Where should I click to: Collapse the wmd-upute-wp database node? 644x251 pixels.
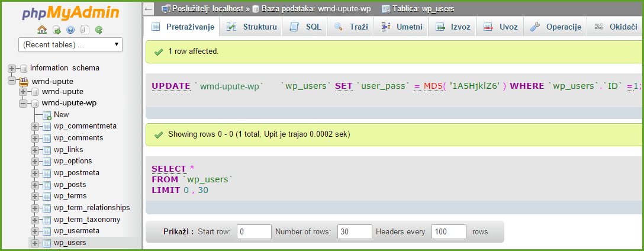(x=23, y=103)
